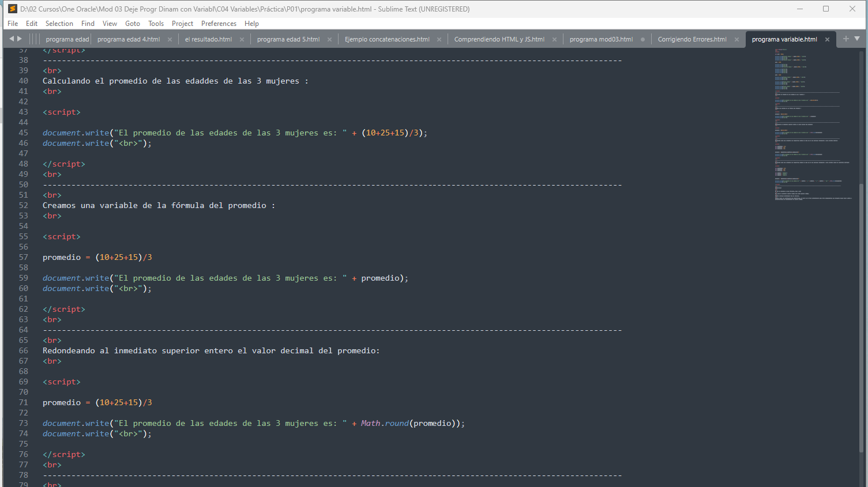The width and height of the screenshot is (868, 487).
Task: Click 'Math.round' on line 73
Action: coord(385,423)
